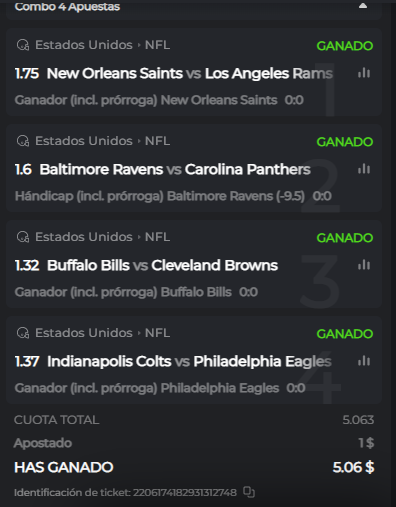Open New Orleans Saints vs Los Angeles Rams match
This screenshot has width=396, height=507.
190,73
